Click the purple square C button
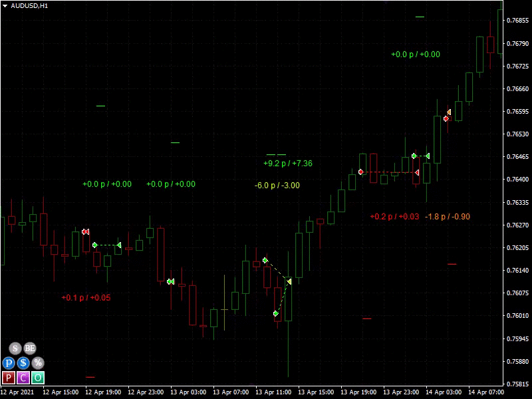This screenshot has width=532, height=399. click(23, 378)
